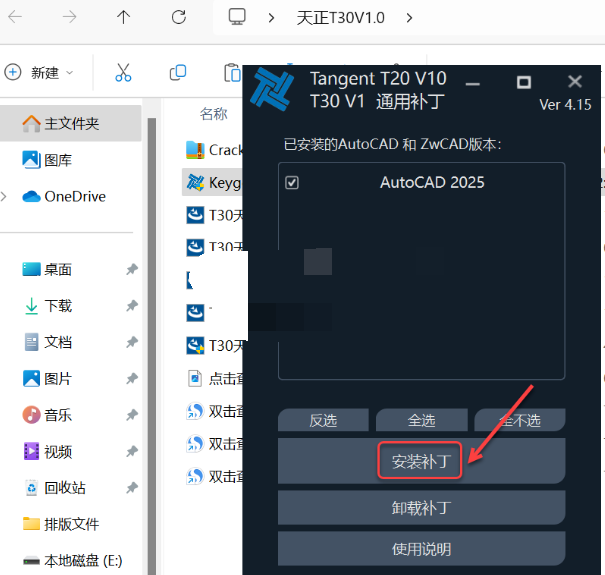Refresh the File Explorer folder view

click(179, 17)
